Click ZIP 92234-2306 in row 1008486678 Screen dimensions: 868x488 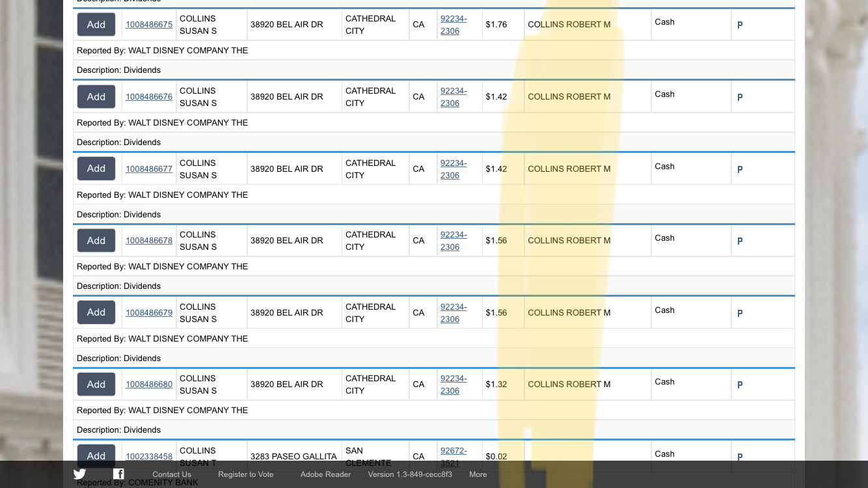[x=454, y=241]
